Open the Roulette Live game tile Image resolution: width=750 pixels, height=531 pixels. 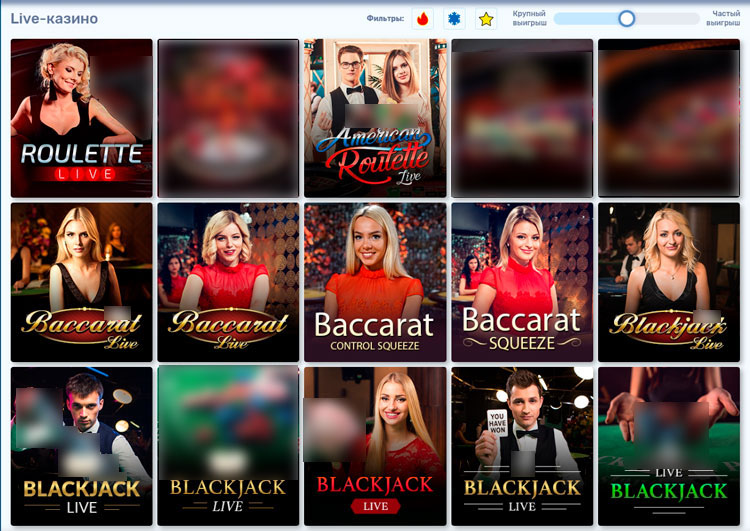[82, 118]
